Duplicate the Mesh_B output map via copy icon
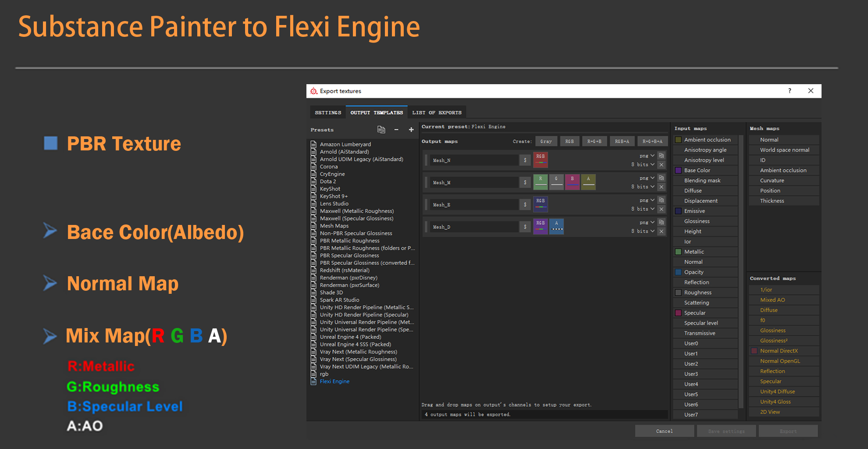This screenshot has width=868, height=449. point(662,200)
